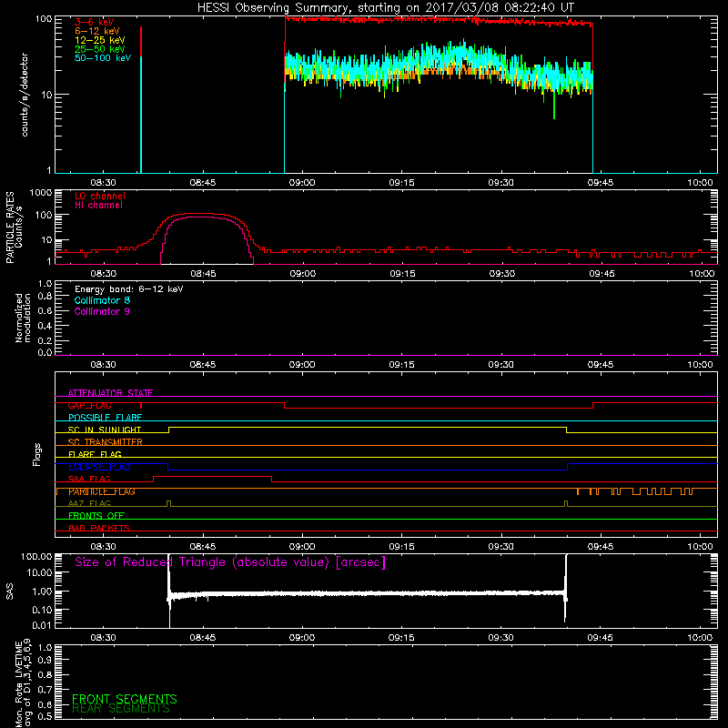This screenshot has height=728, width=728.
Task: Click the "counts/s/detector" axis label
Action: coord(25,95)
